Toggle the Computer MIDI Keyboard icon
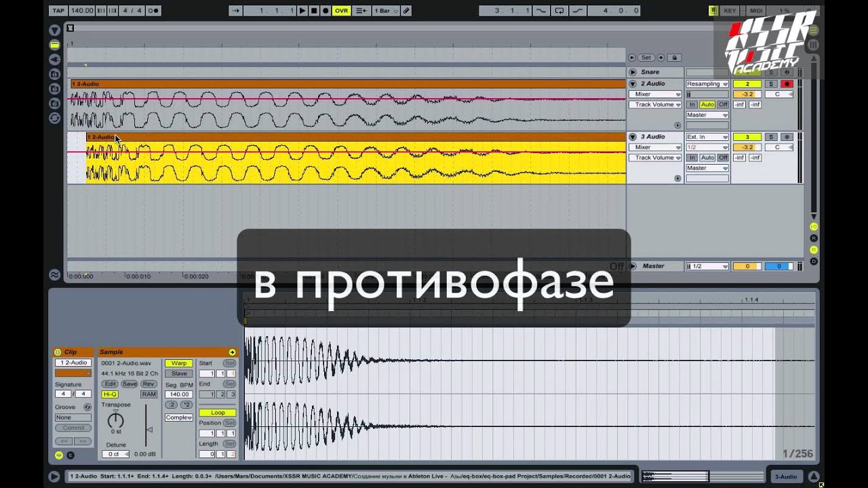This screenshot has width=868, height=488. [713, 11]
